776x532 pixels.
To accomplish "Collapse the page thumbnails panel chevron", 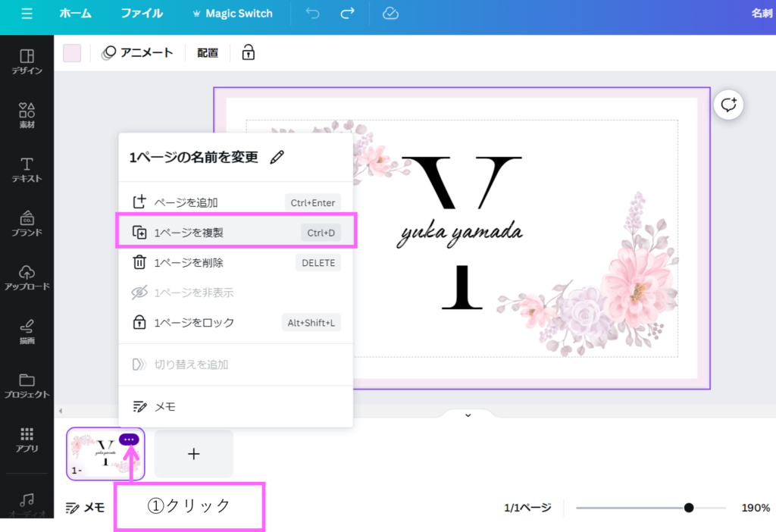I will 468,415.
